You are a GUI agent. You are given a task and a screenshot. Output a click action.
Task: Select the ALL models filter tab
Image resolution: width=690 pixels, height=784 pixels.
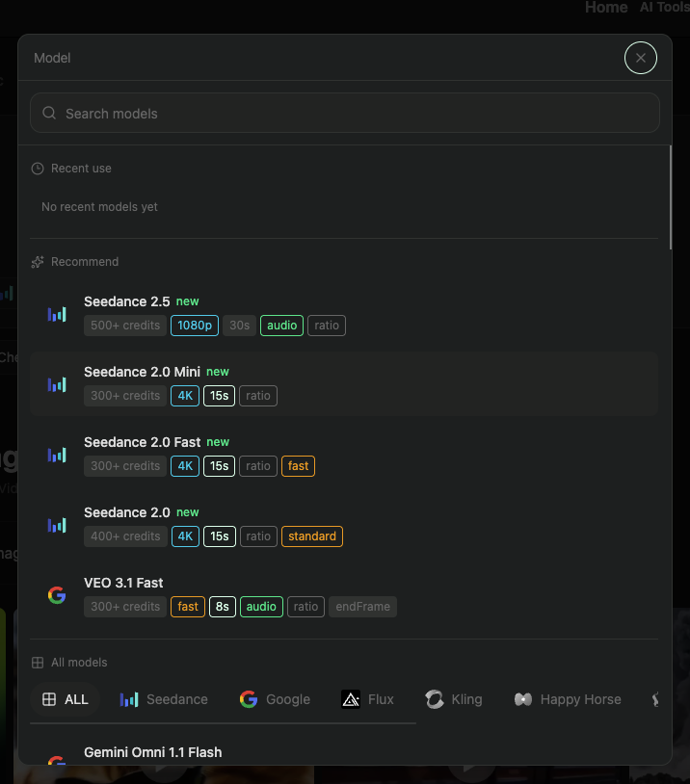tap(65, 699)
